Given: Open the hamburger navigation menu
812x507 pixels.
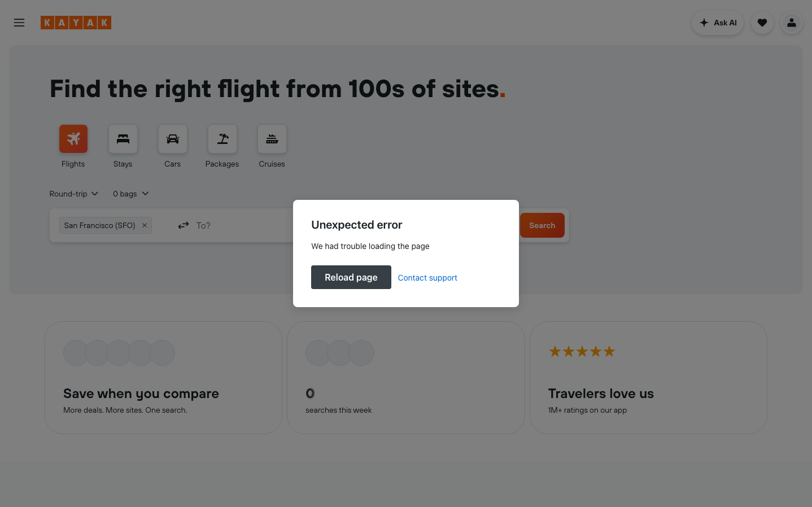Looking at the screenshot, I should pos(19,23).
